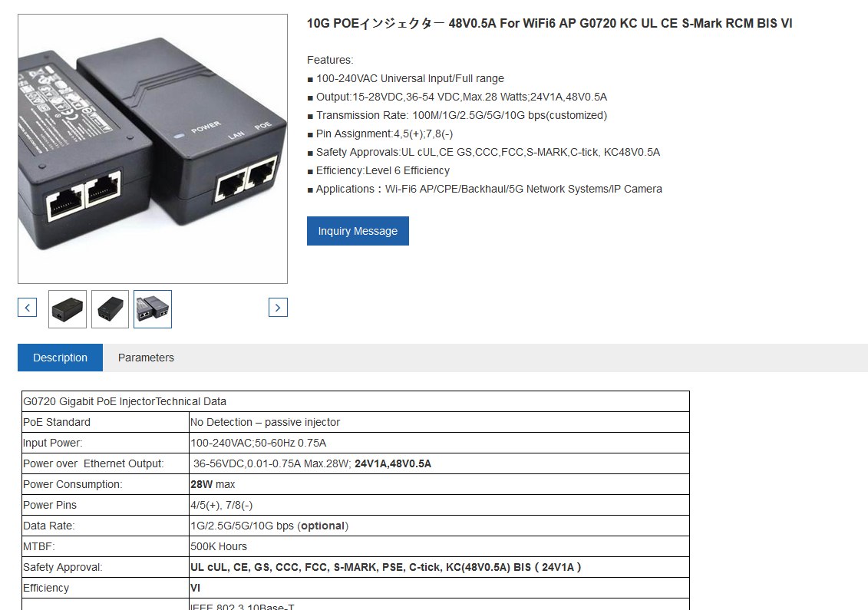This screenshot has width=868, height=610.
Task: Click the 10G POE product title
Action: coord(550,23)
